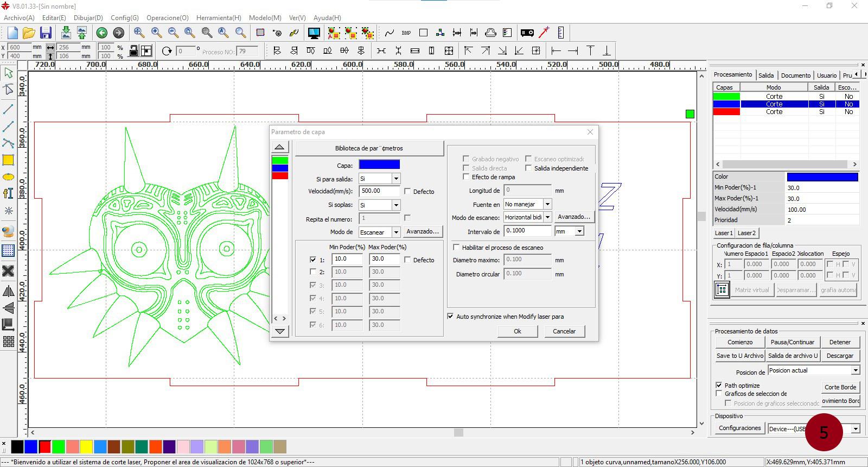
Task: Click Cancelar in layer dialog
Action: 564,331
